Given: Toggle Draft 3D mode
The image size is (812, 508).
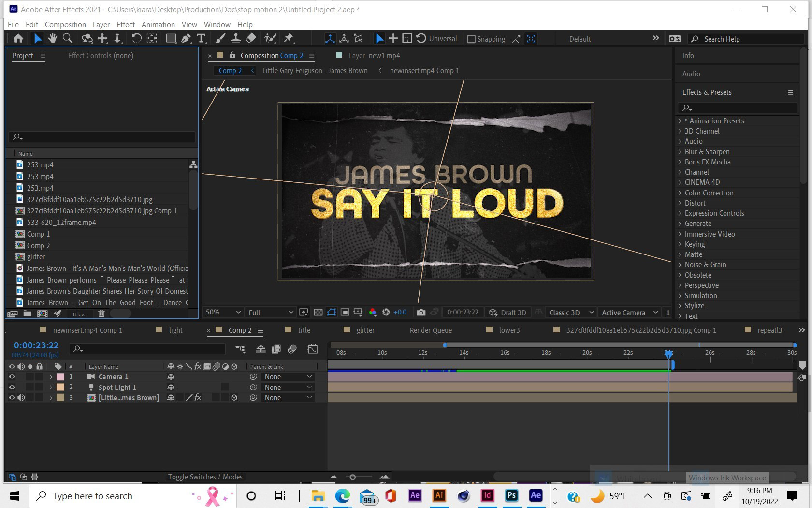Looking at the screenshot, I should [507, 313].
